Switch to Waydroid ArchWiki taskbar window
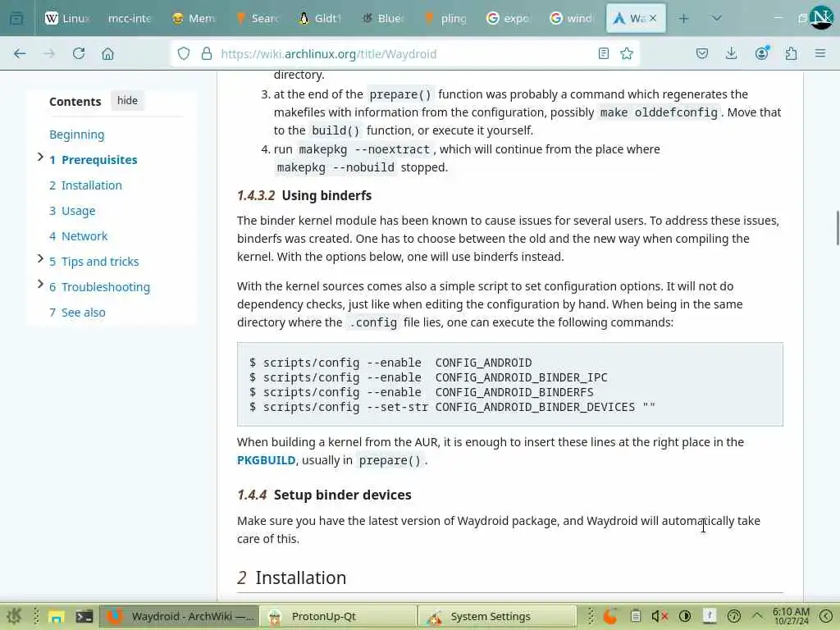Viewport: 840px width, 630px height. pyautogui.click(x=180, y=617)
